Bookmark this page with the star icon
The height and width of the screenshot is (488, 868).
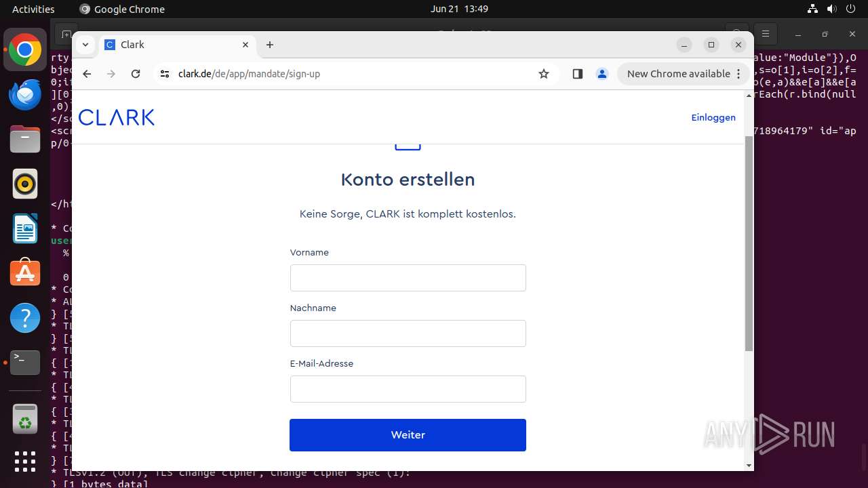544,74
